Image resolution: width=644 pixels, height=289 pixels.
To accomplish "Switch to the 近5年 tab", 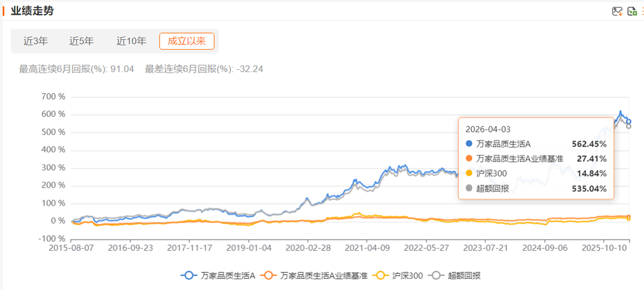I will pos(82,41).
